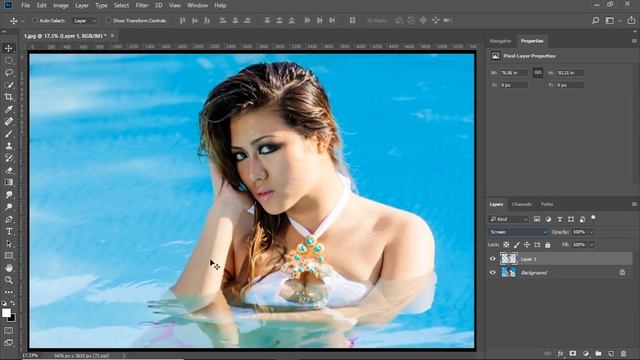This screenshot has width=640, height=360.
Task: Select the Healing Brush tool
Action: coord(9,122)
